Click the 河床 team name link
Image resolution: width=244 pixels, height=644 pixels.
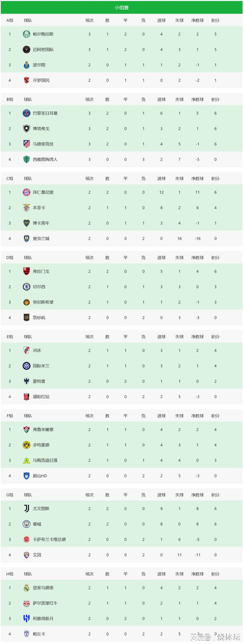point(37,351)
